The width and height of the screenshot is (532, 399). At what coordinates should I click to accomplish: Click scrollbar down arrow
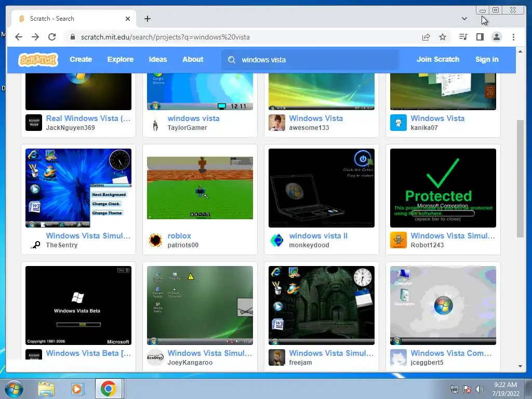click(520, 366)
